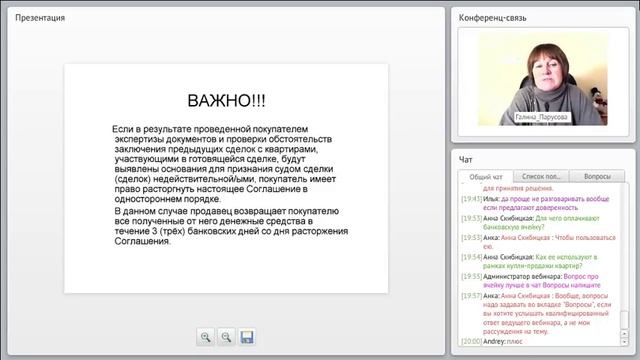Click slide paragraph starting 'В данном случае'
This screenshot has height=360, width=640.
(231, 226)
